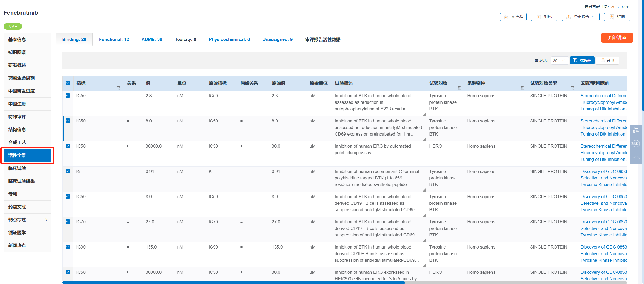Image resolution: width=644 pixels, height=284 pixels.
Task: Toggle the select-all header checkbox
Action: coord(68,83)
